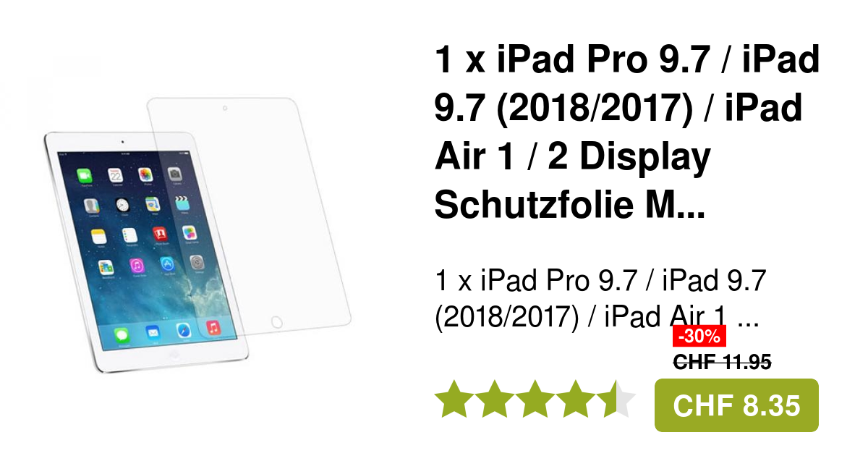Open the bold iPad Pro 9.7 product title
This screenshot has width=868, height=456.
click(627, 132)
